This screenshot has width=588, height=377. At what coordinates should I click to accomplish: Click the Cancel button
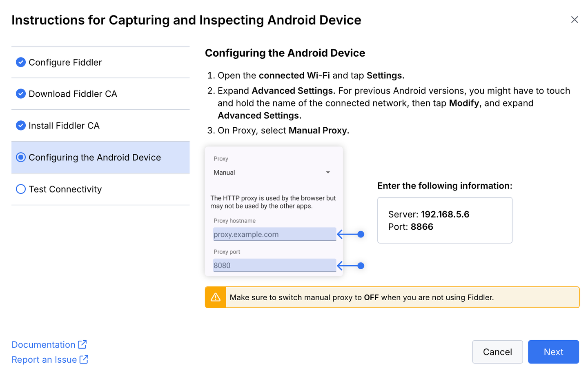pyautogui.click(x=497, y=352)
